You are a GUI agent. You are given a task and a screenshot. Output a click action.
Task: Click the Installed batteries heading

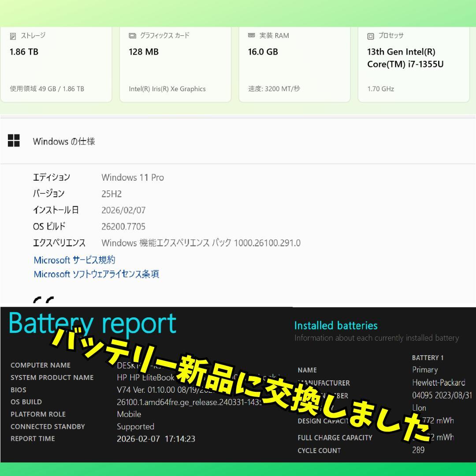(x=336, y=326)
